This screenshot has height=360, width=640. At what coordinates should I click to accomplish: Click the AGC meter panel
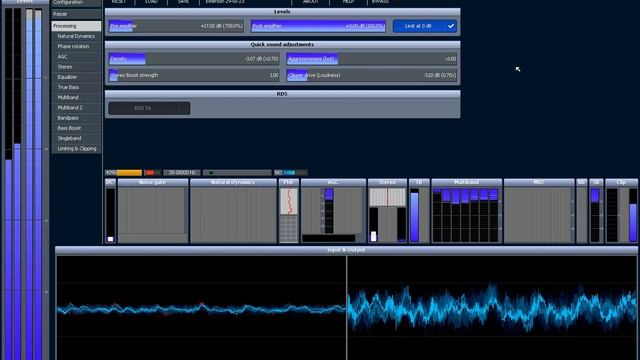click(333, 211)
